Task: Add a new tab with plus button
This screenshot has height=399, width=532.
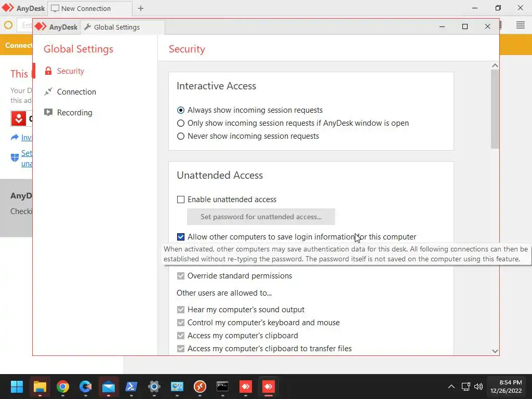Action: pyautogui.click(x=140, y=8)
